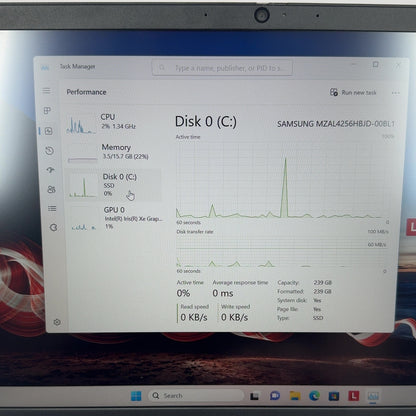Click the Formatted 239 GB value
The height and width of the screenshot is (416, 416).
[322, 291]
